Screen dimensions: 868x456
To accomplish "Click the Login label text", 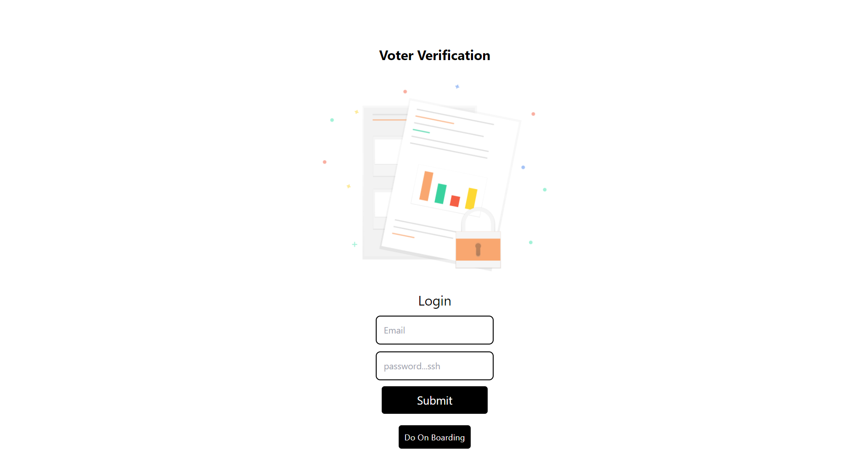I will coord(434,301).
